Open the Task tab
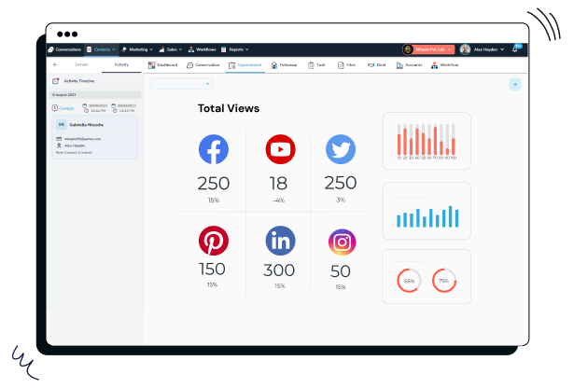588x388 pixels. 316,65
